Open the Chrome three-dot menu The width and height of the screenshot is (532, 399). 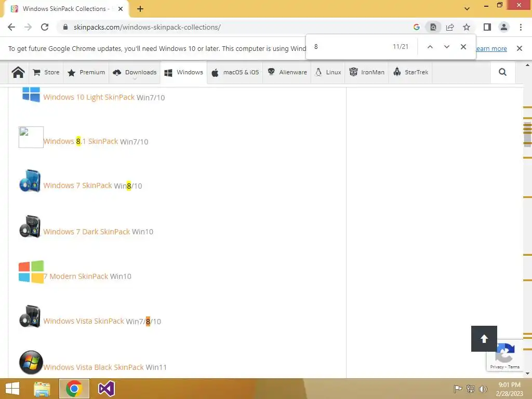tap(521, 27)
